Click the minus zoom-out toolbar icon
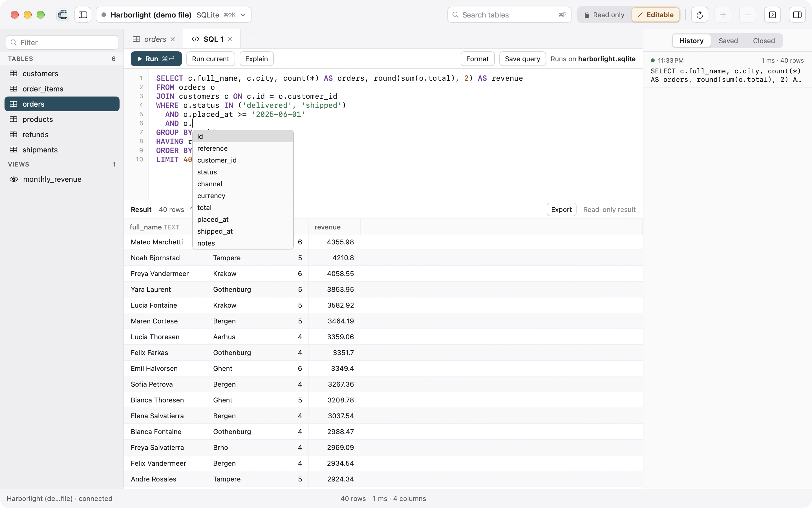This screenshot has width=812, height=508. pos(748,15)
